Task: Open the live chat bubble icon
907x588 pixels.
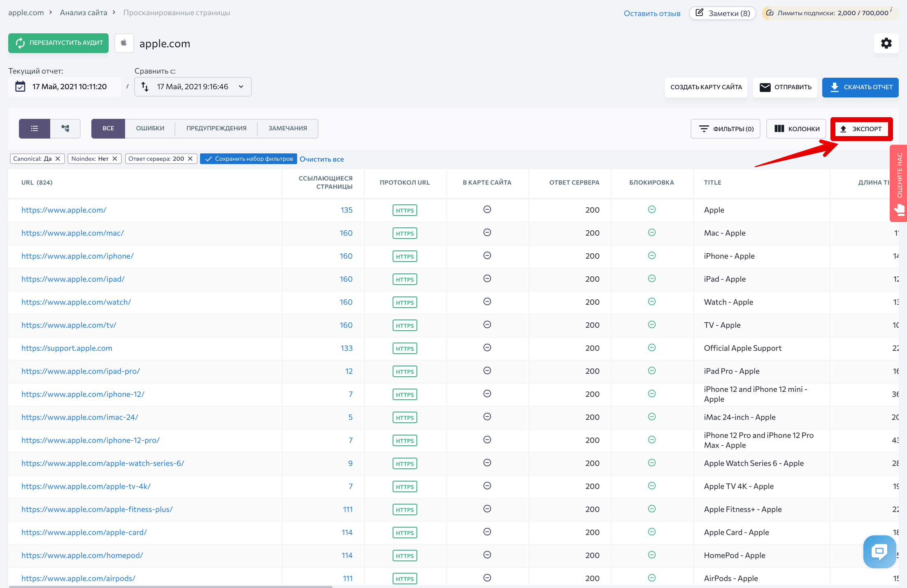Action: click(x=879, y=551)
